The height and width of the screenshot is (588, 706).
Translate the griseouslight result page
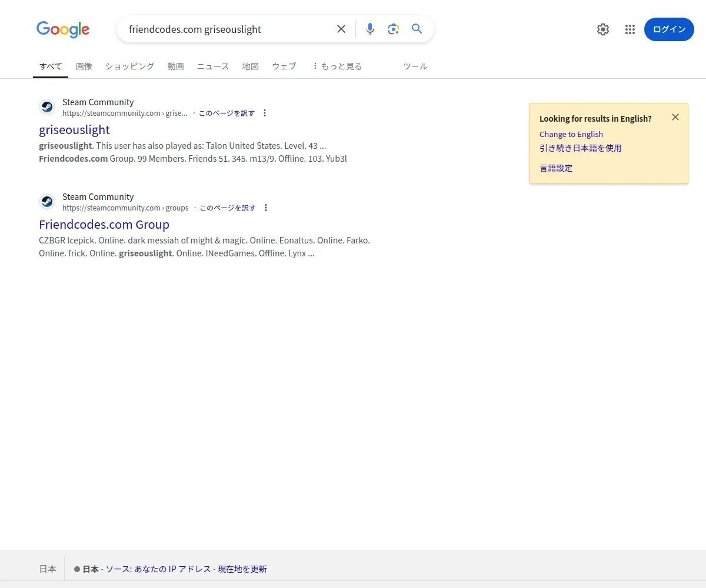click(227, 113)
